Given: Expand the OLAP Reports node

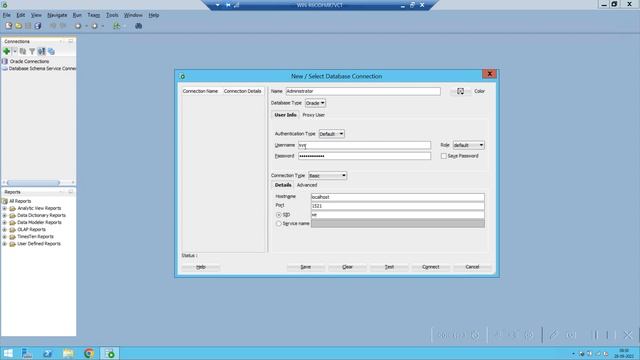Looking at the screenshot, I should 4,229.
